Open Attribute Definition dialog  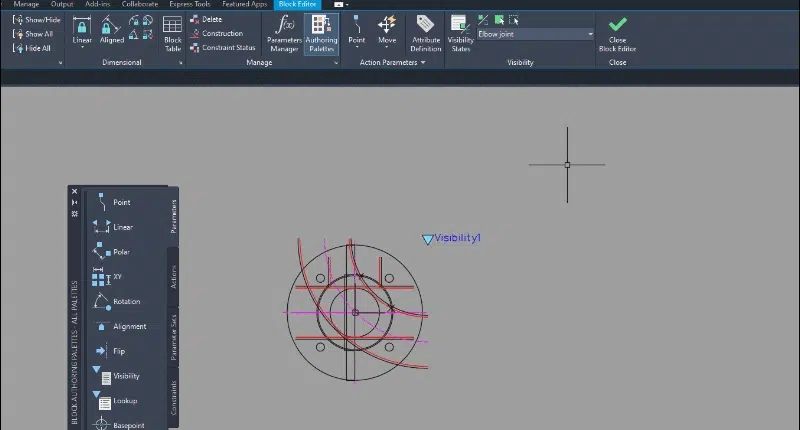coord(426,34)
